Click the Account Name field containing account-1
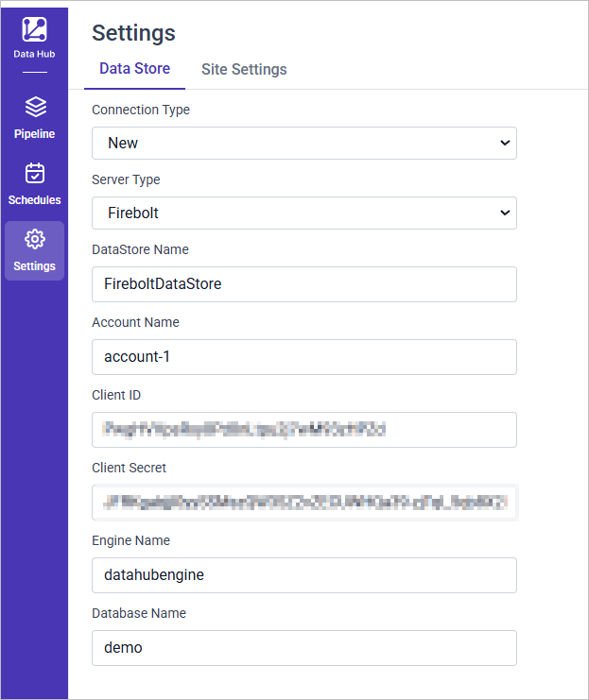This screenshot has height=700, width=589. (303, 357)
